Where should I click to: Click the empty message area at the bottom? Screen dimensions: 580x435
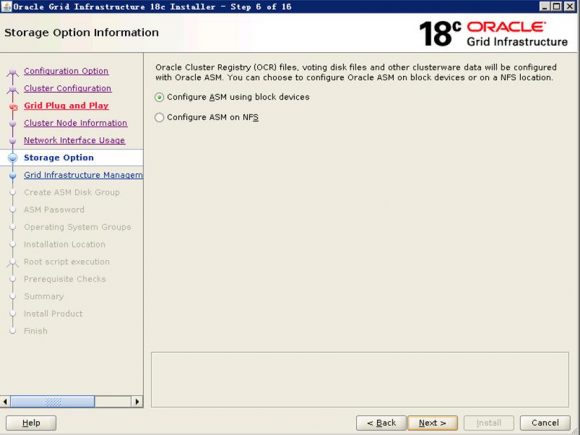360,380
